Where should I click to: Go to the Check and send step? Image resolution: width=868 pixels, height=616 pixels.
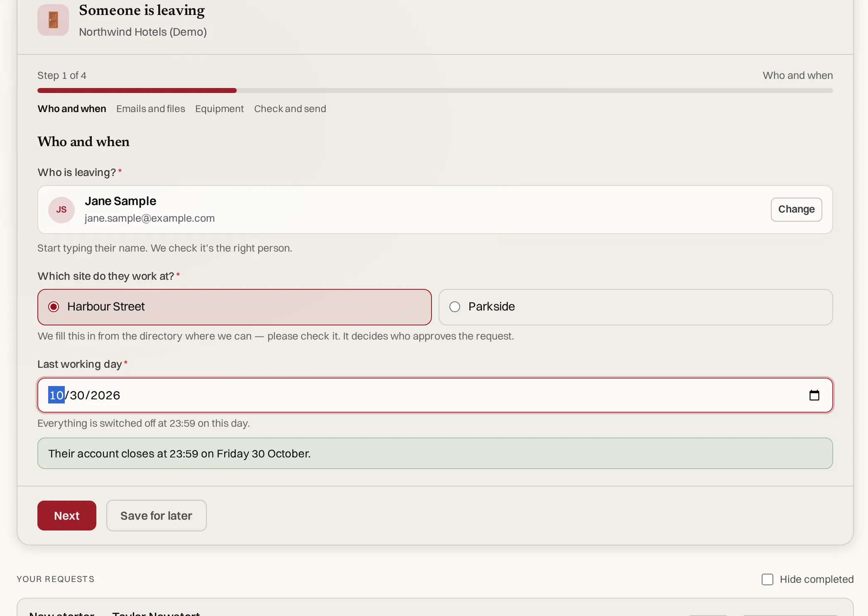(x=290, y=109)
